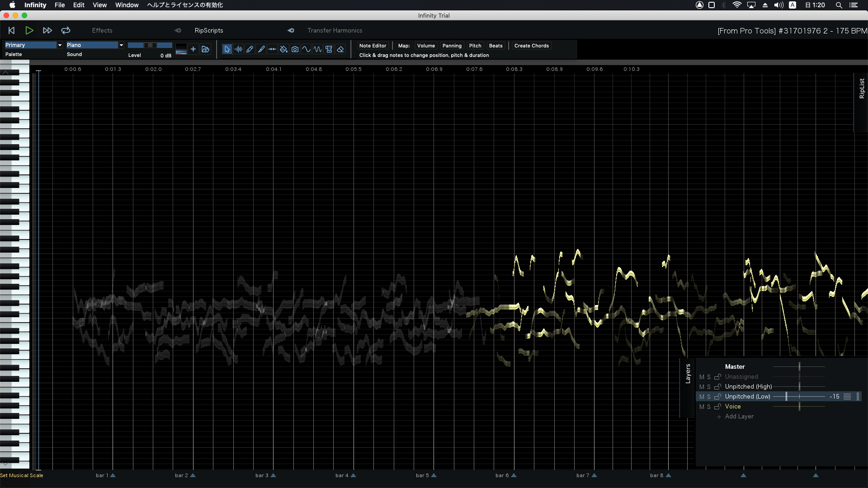Select the dense wave vibrato tool

[318, 49]
